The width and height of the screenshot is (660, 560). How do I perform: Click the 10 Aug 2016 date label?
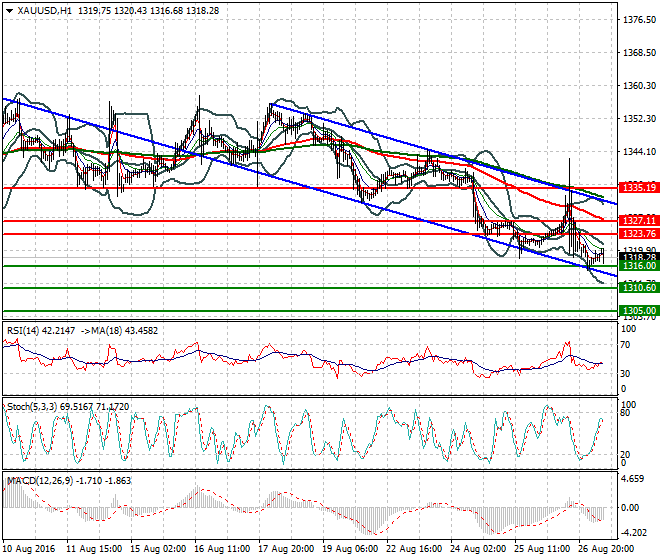(x=29, y=549)
